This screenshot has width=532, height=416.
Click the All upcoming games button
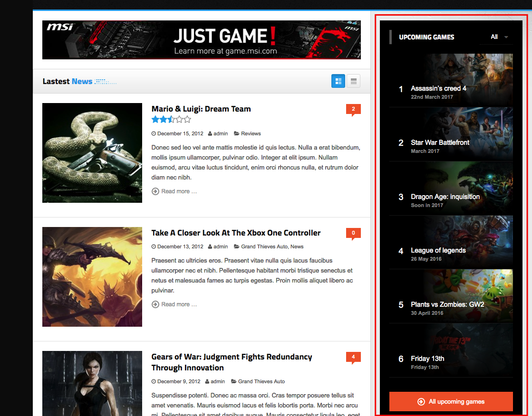(451, 401)
